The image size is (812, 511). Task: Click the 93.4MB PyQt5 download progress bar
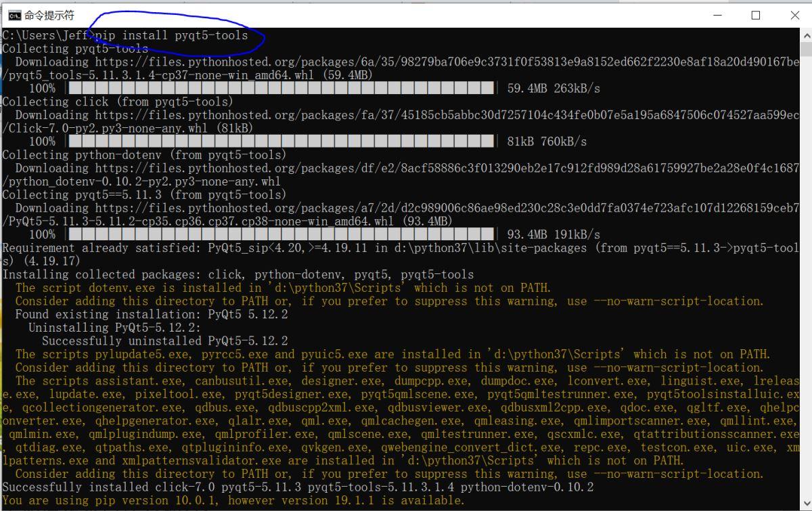(x=281, y=234)
